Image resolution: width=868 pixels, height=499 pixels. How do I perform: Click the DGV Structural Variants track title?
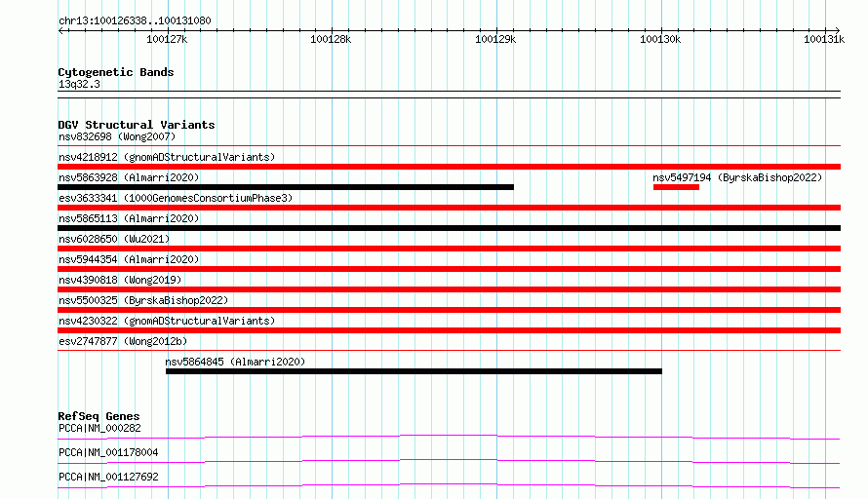click(137, 125)
